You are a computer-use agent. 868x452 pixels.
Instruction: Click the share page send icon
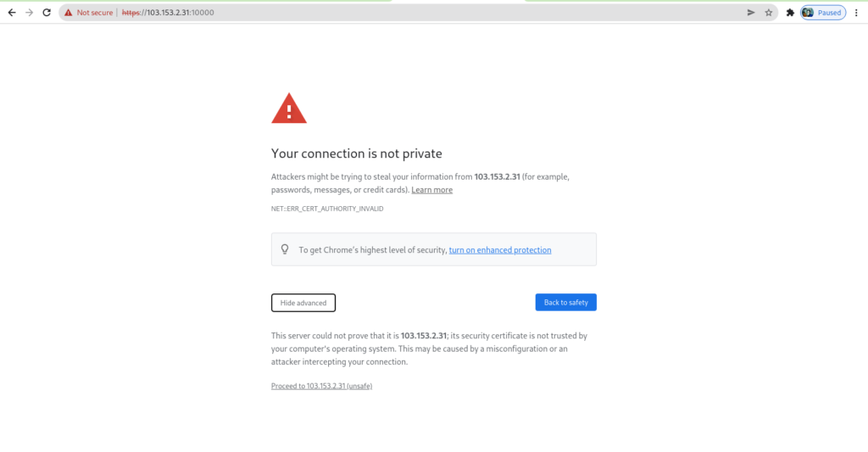(751, 13)
